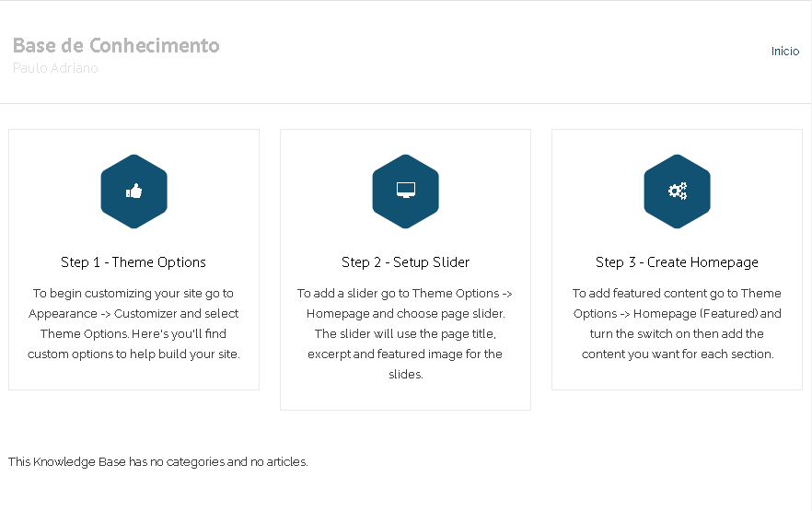Click the Step 1 description paragraph
Screen dimensions: 812x511
coord(133,323)
